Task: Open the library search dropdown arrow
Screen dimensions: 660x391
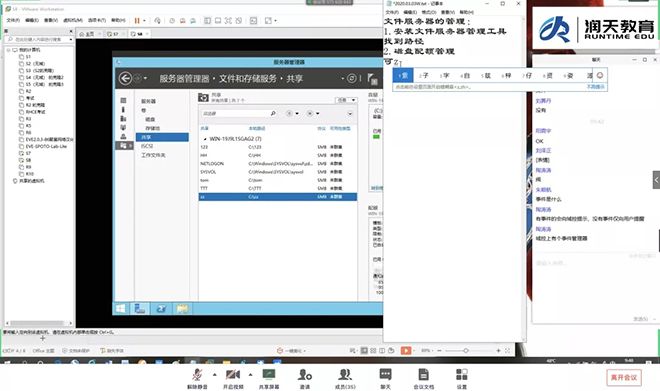Action: click(70, 39)
